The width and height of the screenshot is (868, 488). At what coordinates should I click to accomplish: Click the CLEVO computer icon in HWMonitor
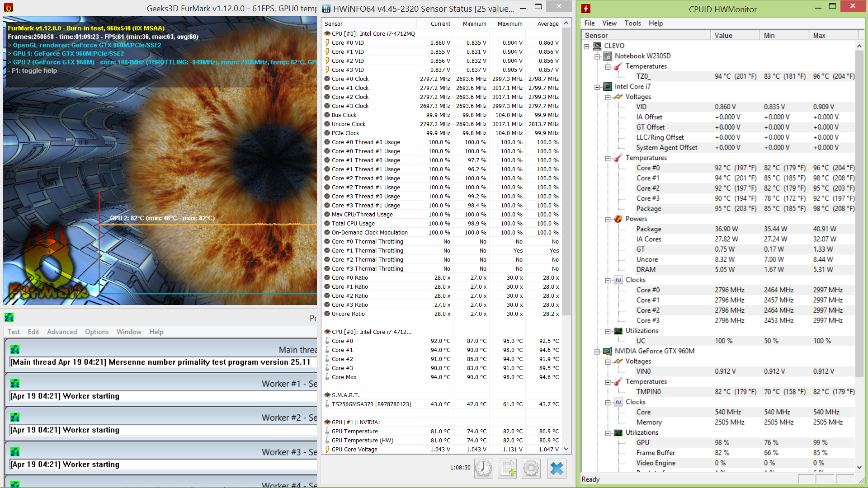coord(597,46)
